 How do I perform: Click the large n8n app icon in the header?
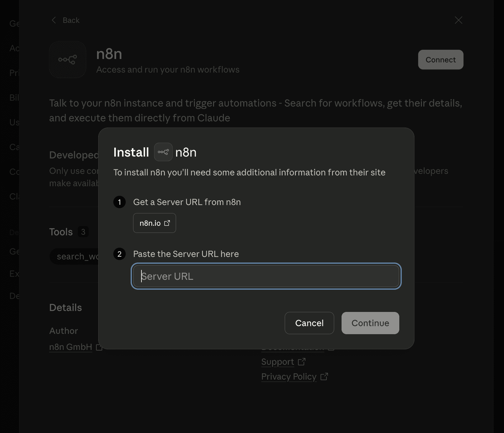tap(68, 60)
